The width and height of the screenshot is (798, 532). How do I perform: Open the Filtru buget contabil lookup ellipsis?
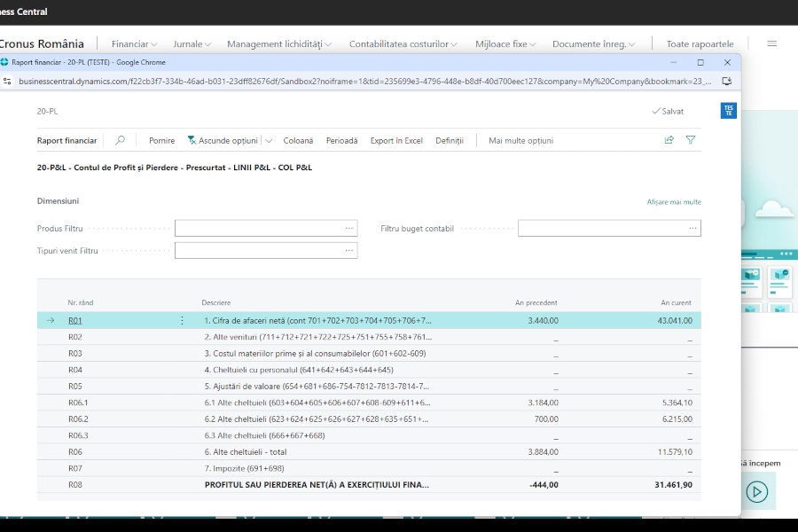(691, 228)
